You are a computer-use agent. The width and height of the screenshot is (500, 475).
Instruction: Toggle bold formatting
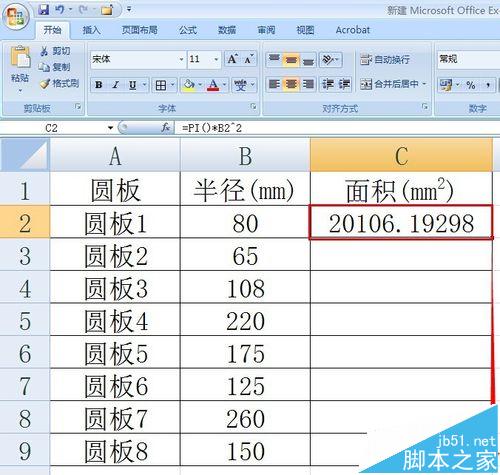(x=98, y=85)
